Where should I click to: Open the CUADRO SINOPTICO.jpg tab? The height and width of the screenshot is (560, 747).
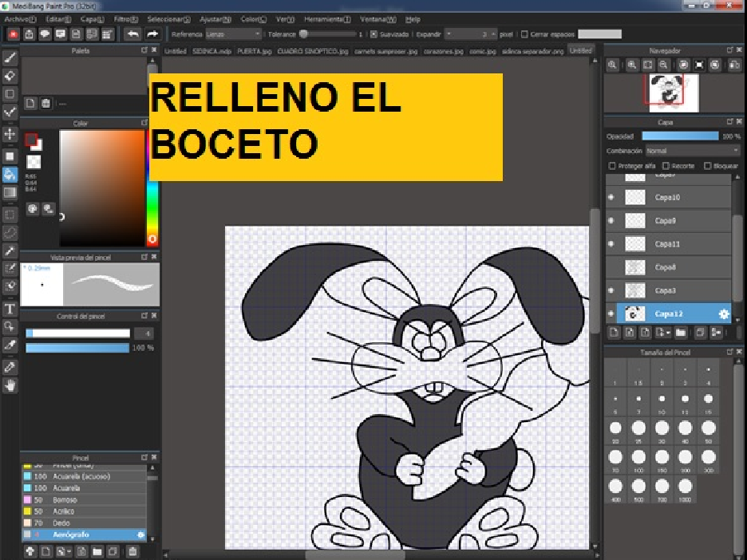[x=313, y=51]
